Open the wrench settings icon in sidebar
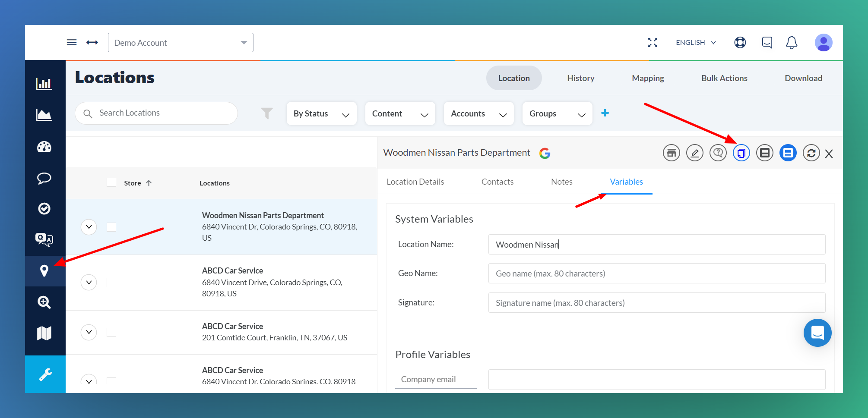868x418 pixels. [45, 374]
